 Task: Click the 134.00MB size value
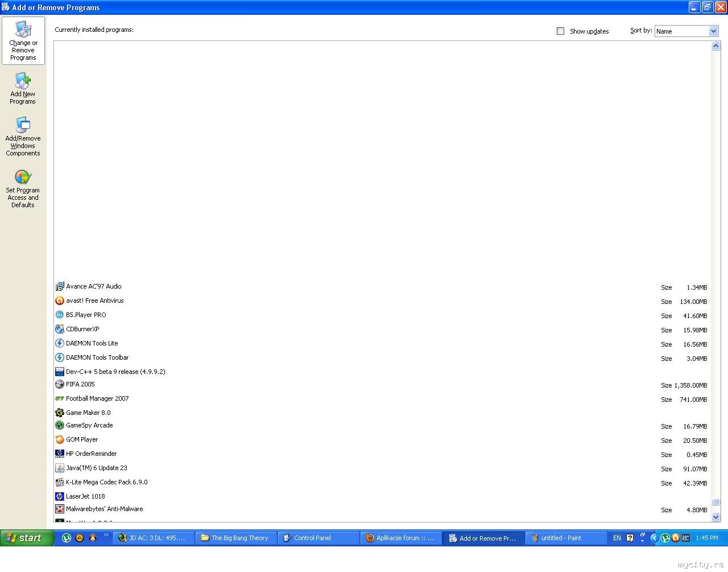point(693,302)
